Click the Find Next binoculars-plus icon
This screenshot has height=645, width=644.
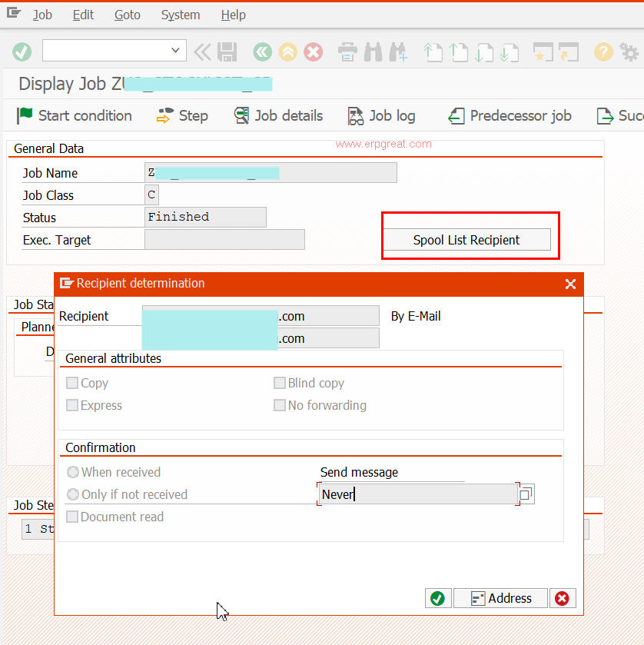click(x=399, y=52)
